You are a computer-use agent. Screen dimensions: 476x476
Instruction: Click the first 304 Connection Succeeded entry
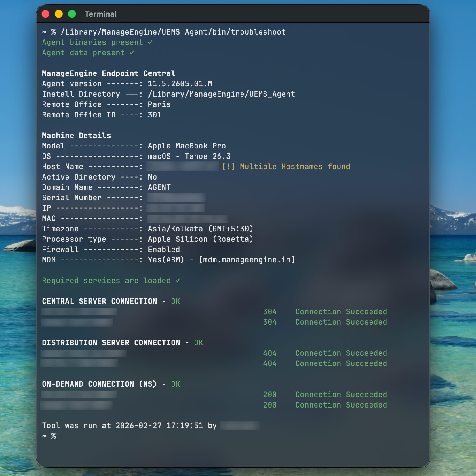click(325, 311)
